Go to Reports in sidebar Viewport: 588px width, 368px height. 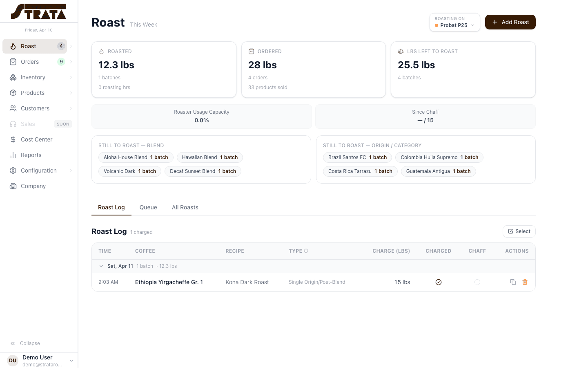tap(31, 155)
